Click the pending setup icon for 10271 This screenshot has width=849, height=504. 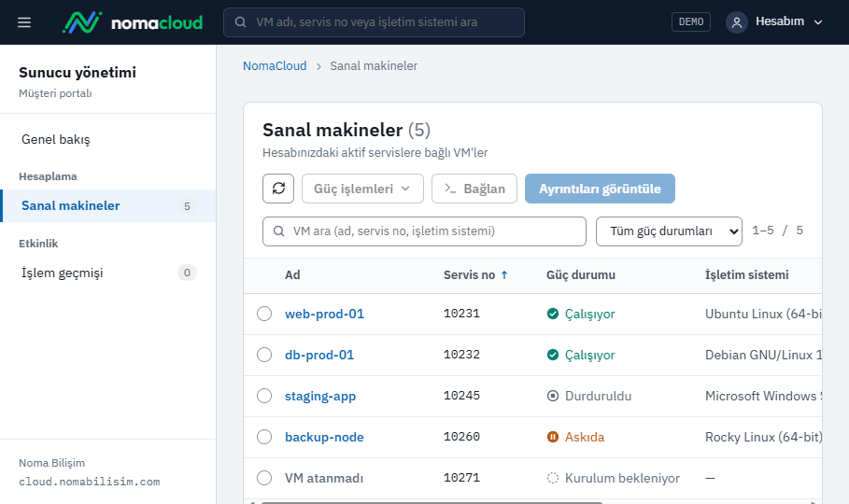[x=552, y=478]
